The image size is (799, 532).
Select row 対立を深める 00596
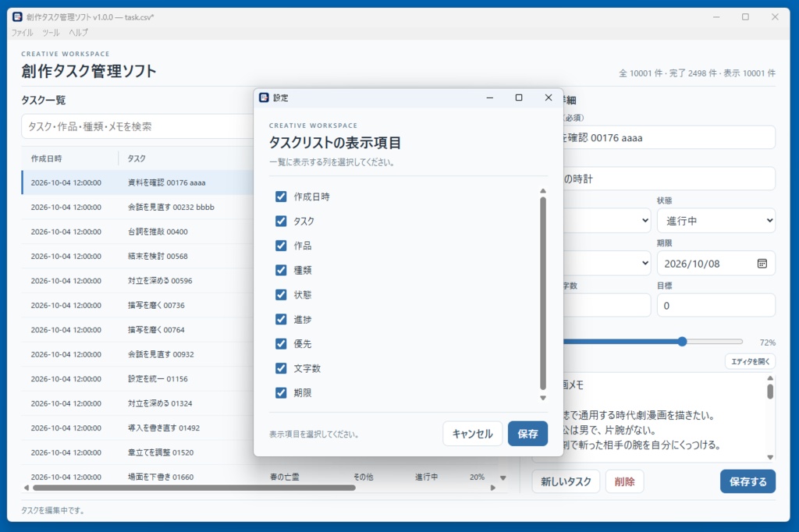click(x=137, y=280)
